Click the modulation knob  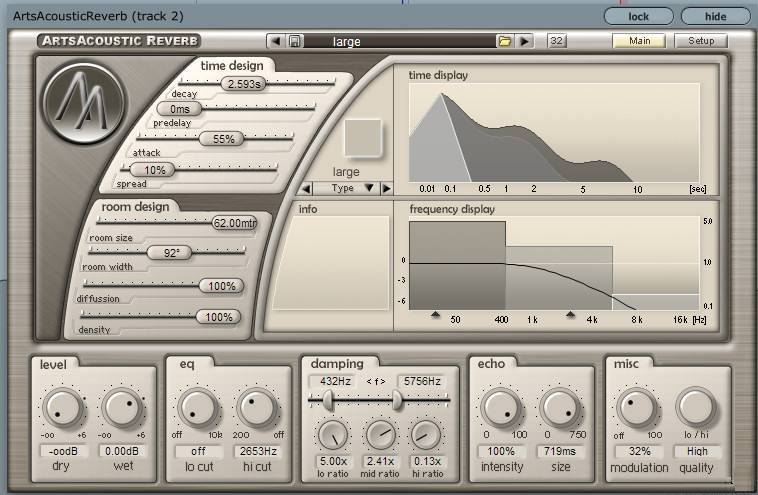click(x=637, y=408)
